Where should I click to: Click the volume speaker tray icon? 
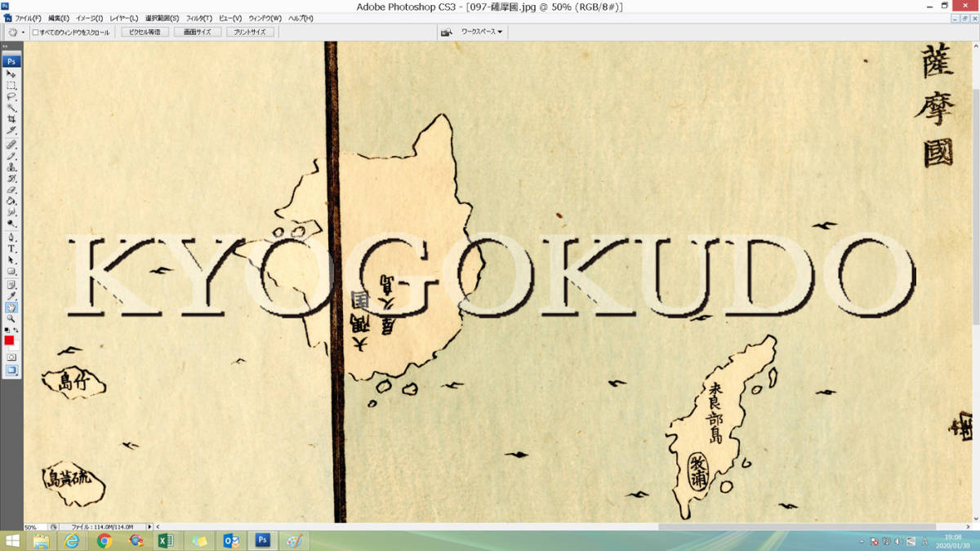[x=898, y=541]
